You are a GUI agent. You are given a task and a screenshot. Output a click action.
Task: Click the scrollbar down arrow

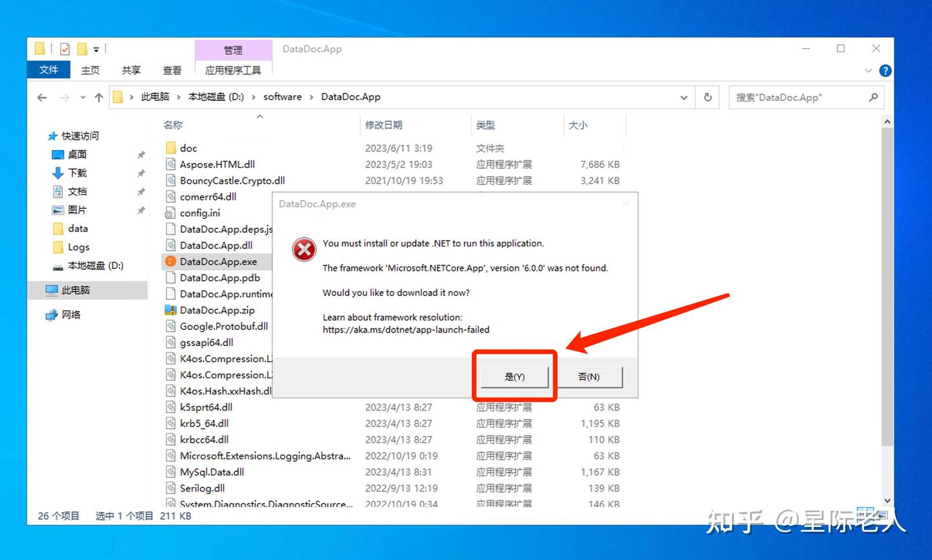tap(887, 500)
